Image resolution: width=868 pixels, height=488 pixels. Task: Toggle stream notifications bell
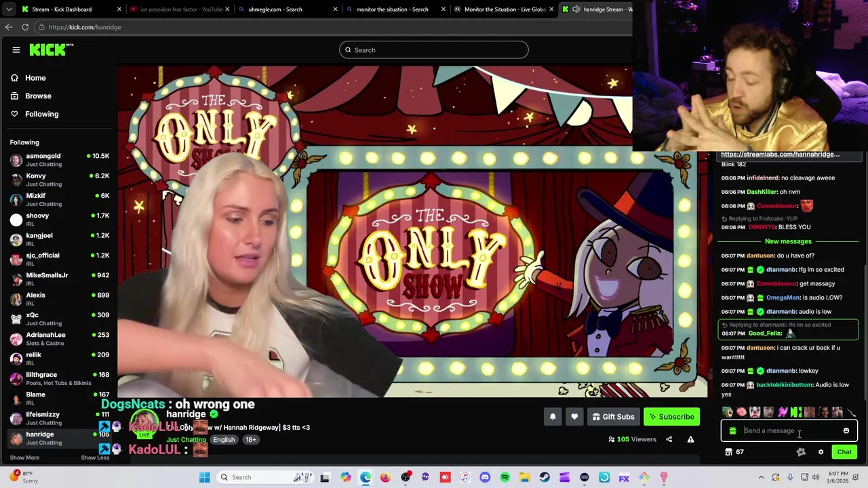point(553,417)
